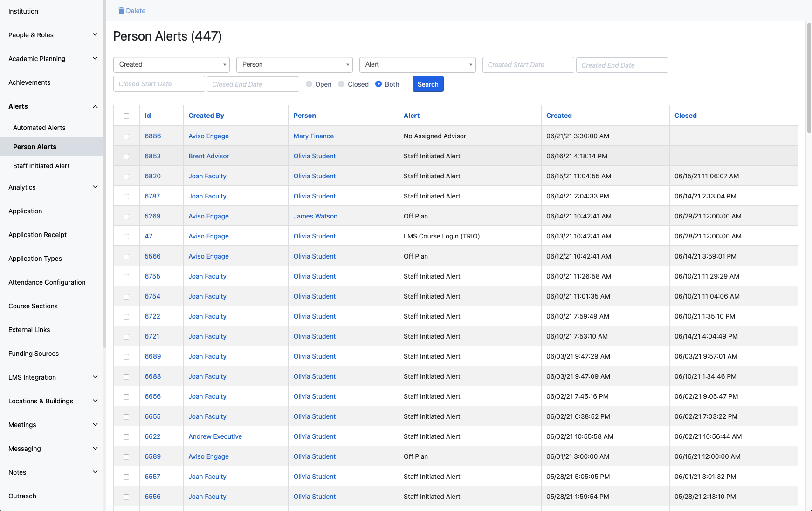The image size is (812, 511).
Task: Open Application Types in sidebar
Action: (35, 259)
